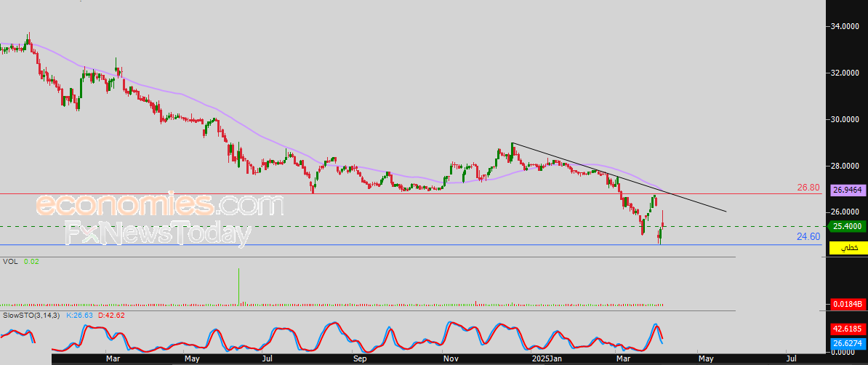Click the 32.0000 price axis label
Viewport: 868px width, 365px height.
point(846,73)
